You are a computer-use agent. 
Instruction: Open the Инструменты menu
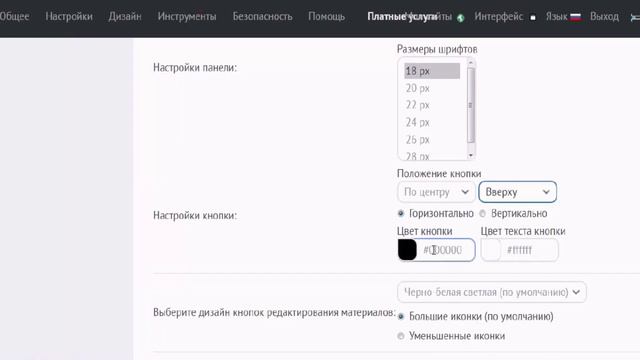pyautogui.click(x=187, y=17)
